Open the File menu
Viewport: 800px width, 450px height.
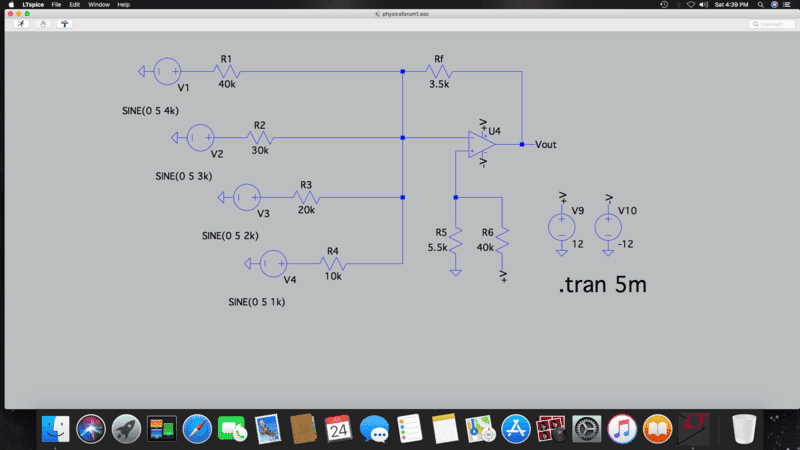point(57,5)
